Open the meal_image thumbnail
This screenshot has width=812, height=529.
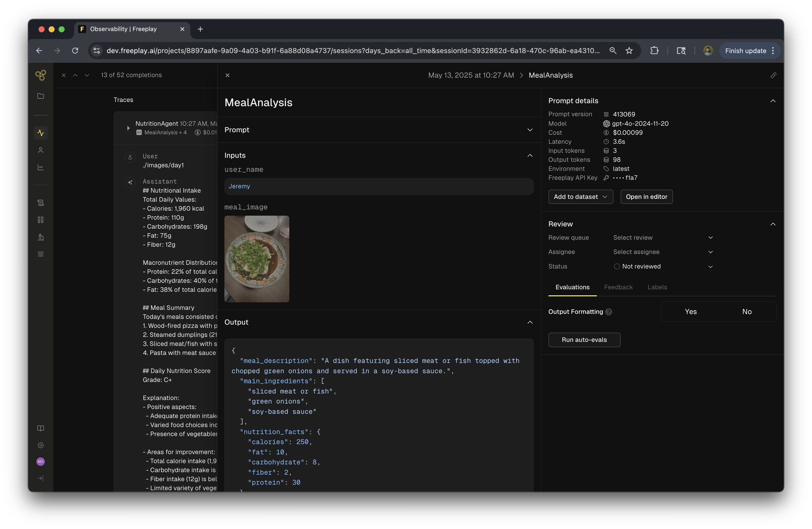[256, 259]
